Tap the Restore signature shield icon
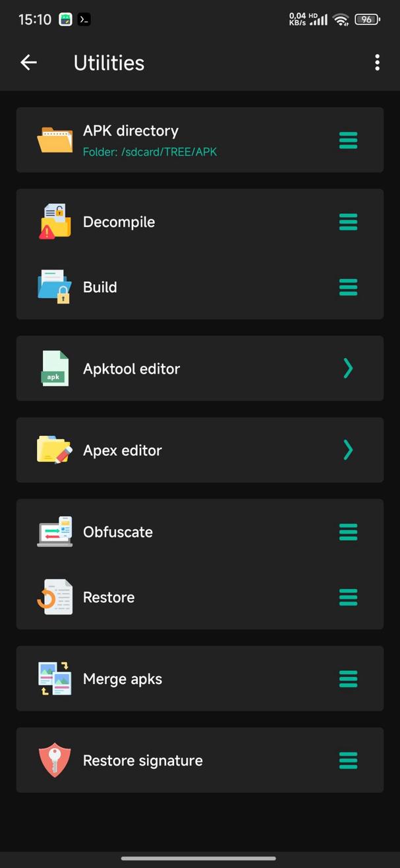The image size is (400, 868). click(x=55, y=760)
